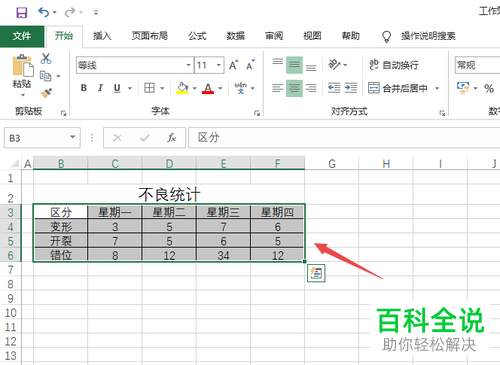This screenshot has height=365, width=500.
Task: Click the Copy icon
Action: pyautogui.click(x=46, y=76)
